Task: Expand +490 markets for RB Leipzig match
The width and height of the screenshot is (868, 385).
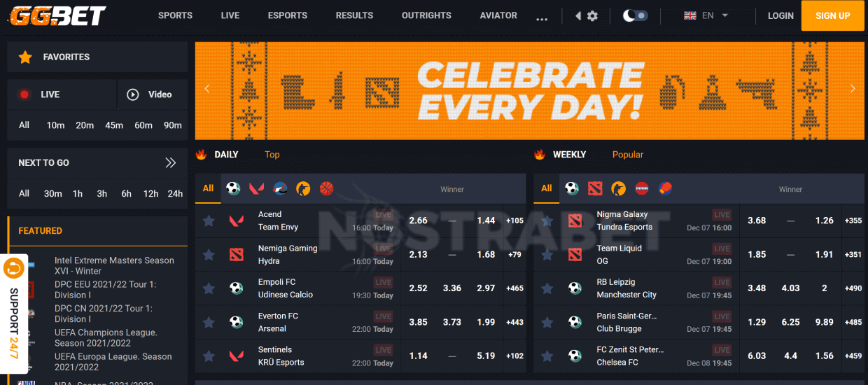Action: coord(853,288)
